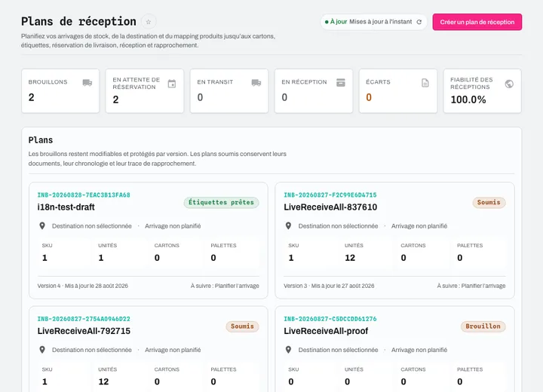
Task: Click the En transit count 0
Action: click(200, 97)
